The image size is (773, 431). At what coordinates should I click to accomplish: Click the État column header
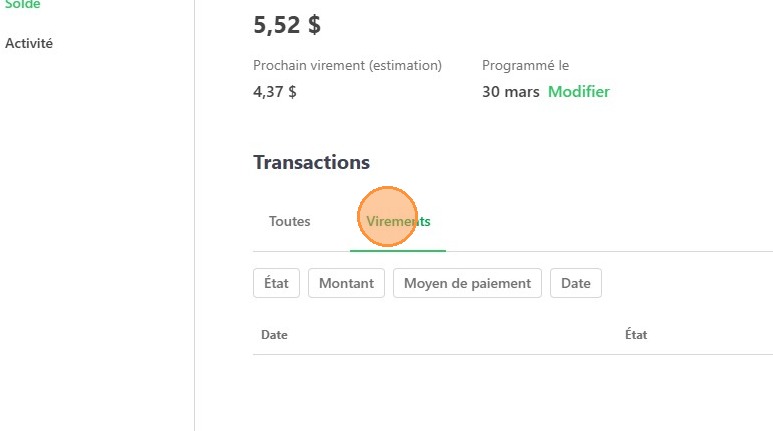tap(636, 335)
